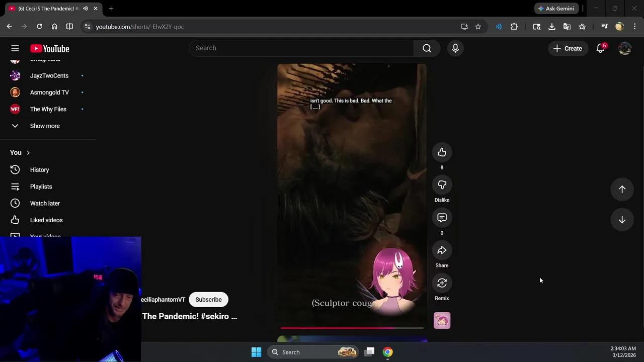Viewport: 644px width, 362px height.
Task: Bookmark this page with the star
Action: pyautogui.click(x=478, y=27)
